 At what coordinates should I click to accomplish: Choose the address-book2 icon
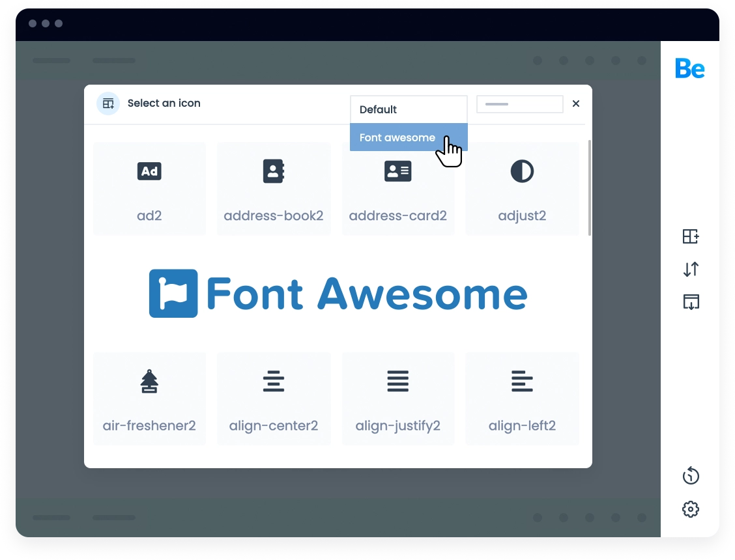click(274, 188)
